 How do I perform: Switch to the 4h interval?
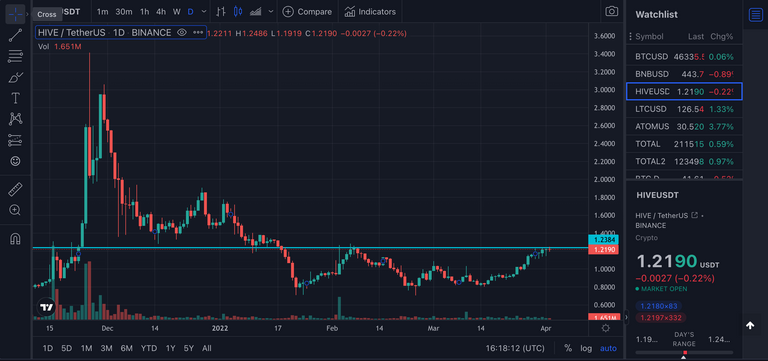pyautogui.click(x=161, y=11)
